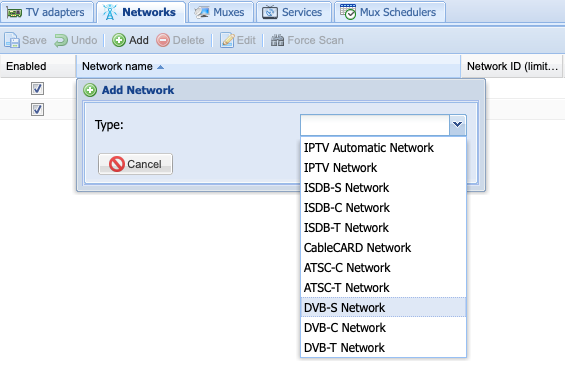The width and height of the screenshot is (565, 376).
Task: Select the Networks tab
Action: 141,12
